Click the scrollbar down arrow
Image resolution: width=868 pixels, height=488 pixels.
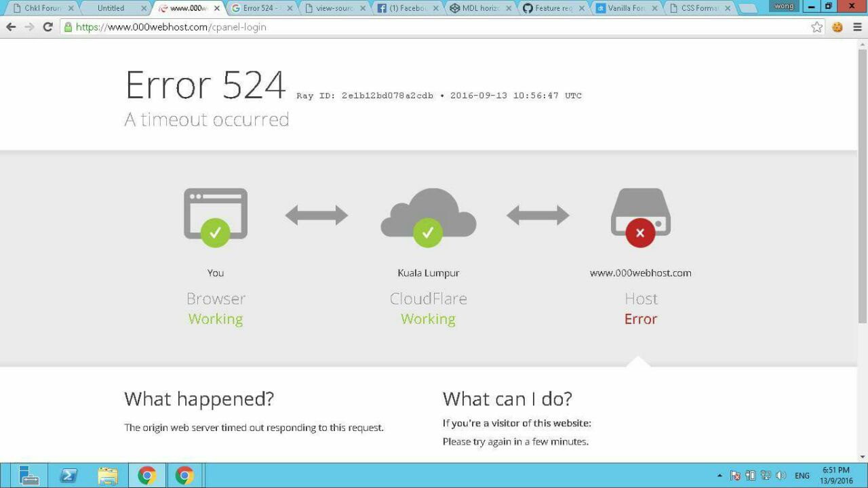point(863,457)
